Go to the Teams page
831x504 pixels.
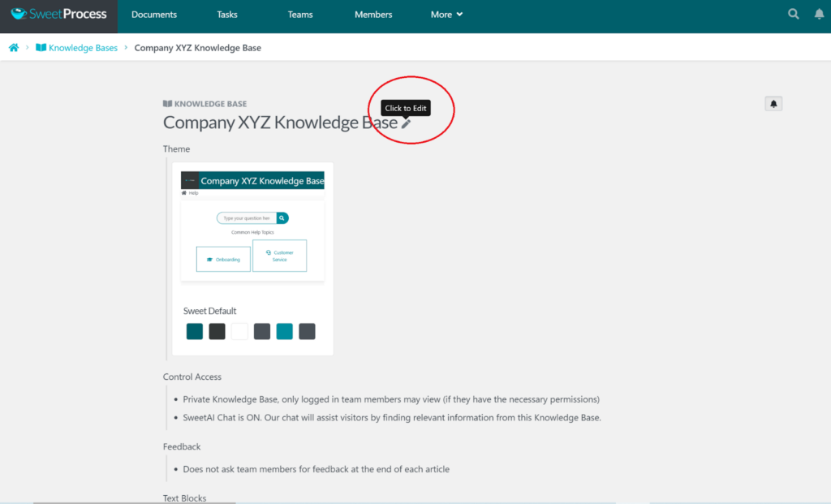tap(300, 15)
